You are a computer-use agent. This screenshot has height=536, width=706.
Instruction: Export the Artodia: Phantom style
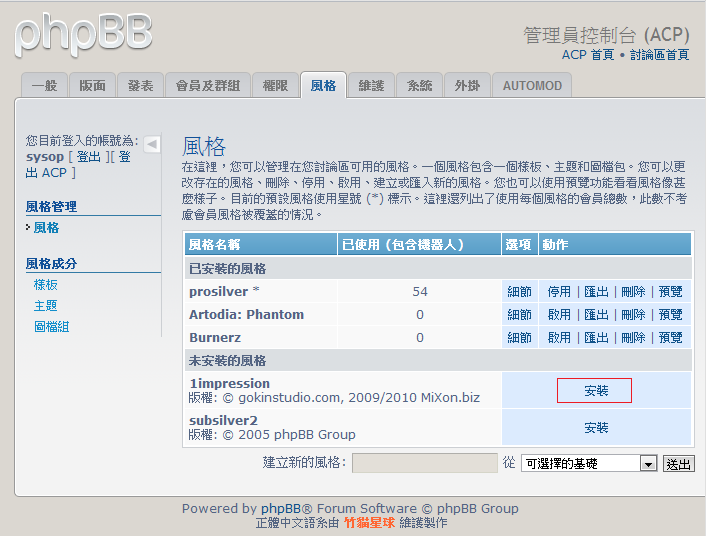596,314
